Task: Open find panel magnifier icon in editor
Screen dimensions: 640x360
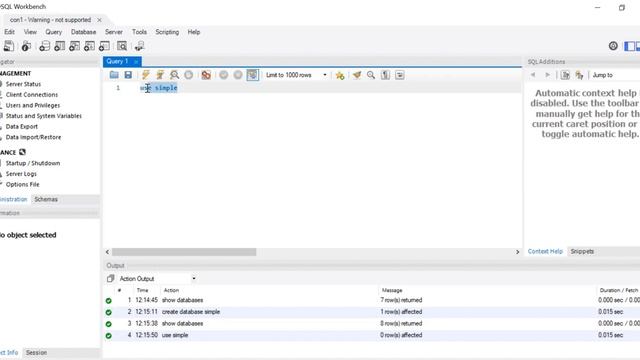Action: click(x=371, y=75)
